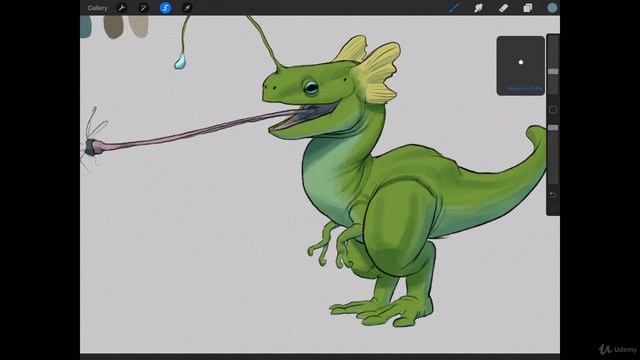The height and width of the screenshot is (360, 640).
Task: Click the brush size slider handle
Action: (553, 71)
